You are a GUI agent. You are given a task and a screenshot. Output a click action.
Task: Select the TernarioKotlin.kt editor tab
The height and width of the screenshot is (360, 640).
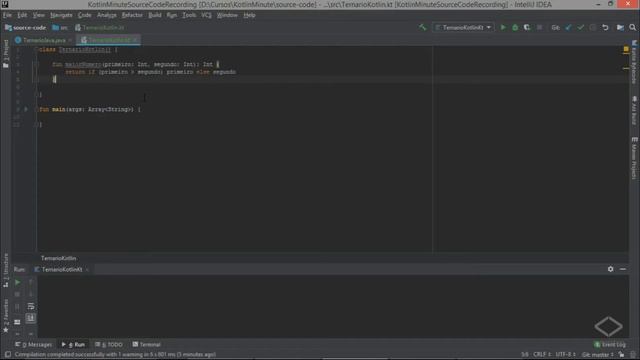click(x=109, y=40)
